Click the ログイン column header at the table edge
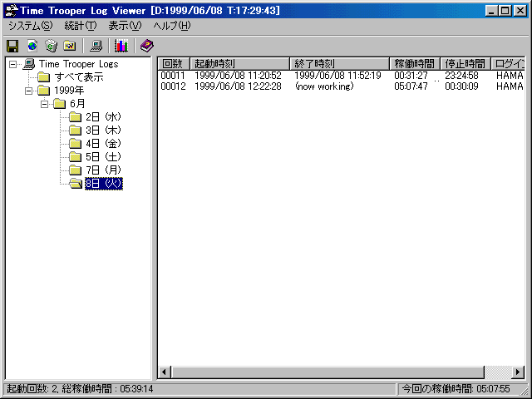 click(508, 63)
